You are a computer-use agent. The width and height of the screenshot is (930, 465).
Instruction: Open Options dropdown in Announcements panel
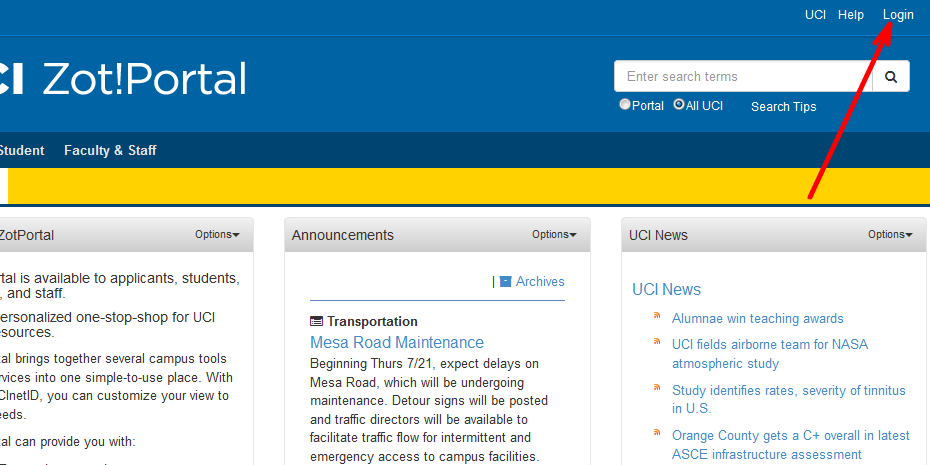[x=555, y=234]
